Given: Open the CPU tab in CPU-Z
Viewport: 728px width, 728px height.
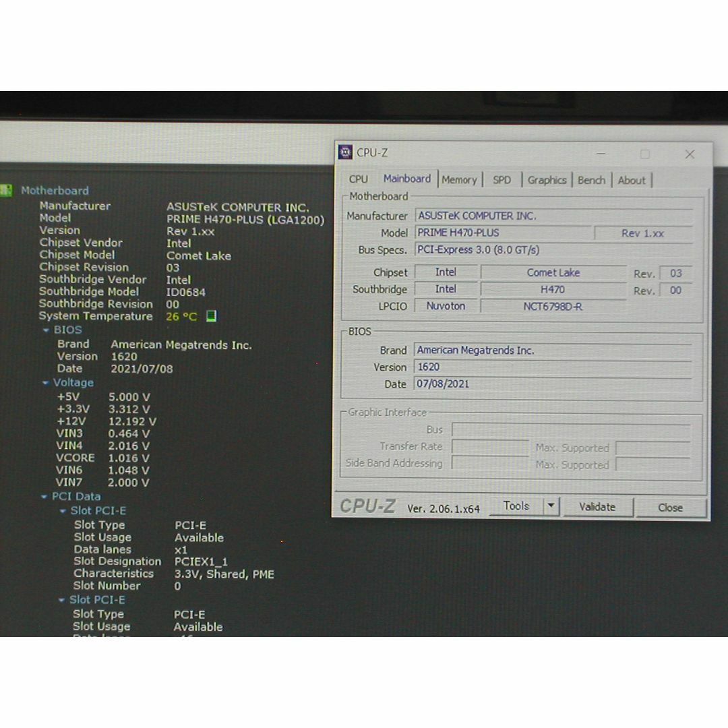Looking at the screenshot, I should tap(358, 179).
